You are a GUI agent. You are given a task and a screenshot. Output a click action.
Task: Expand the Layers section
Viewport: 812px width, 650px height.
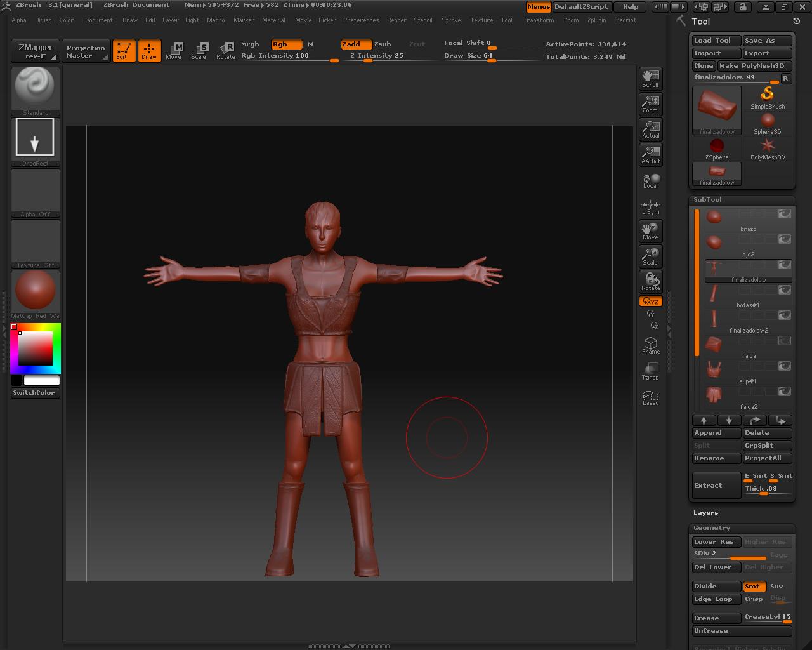pos(705,513)
